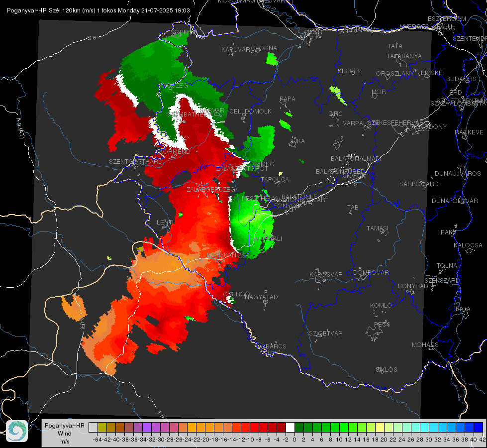This screenshot has height=448, width=487.
Task: Click the timestamp 'Monday 21-07-2025 19:03'
Action: pos(154,10)
